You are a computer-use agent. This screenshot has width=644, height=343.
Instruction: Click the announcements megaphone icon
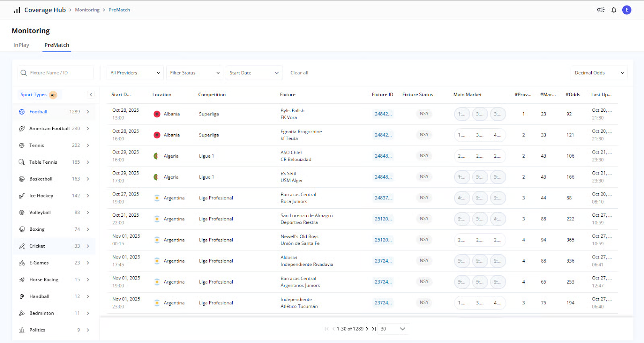pos(601,10)
